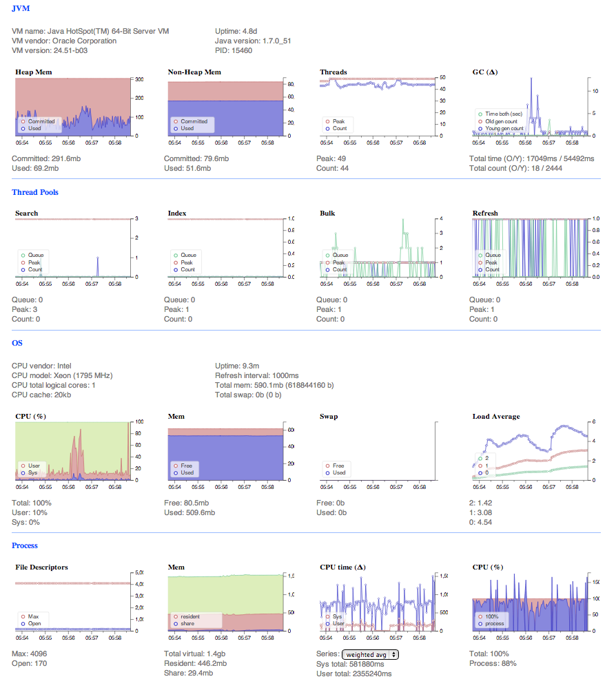This screenshot has width=616, height=679.
Task: Select the OS CPU (%) chart
Action: 73,451
